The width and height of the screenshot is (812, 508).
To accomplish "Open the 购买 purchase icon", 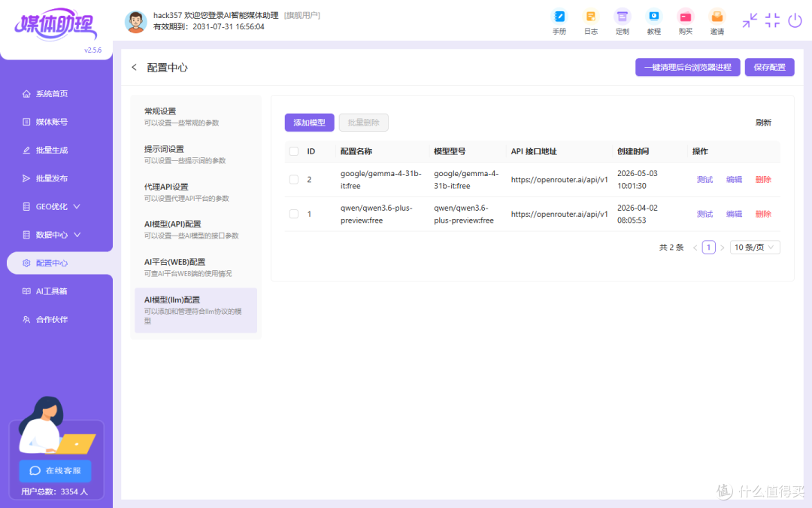I will coord(686,23).
